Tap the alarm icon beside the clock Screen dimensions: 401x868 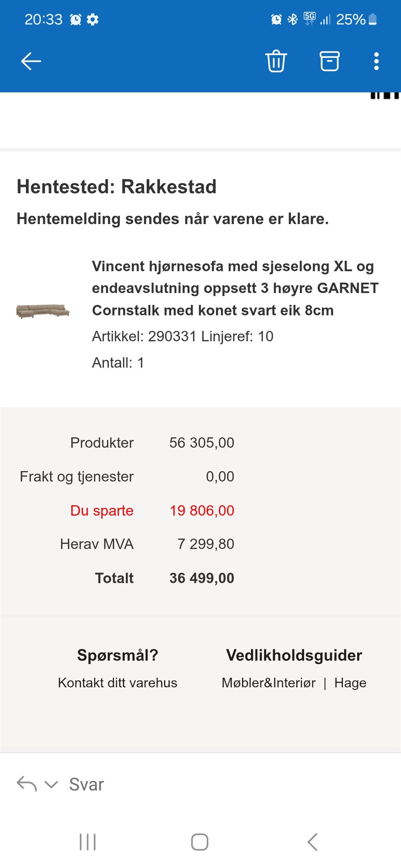(x=76, y=19)
